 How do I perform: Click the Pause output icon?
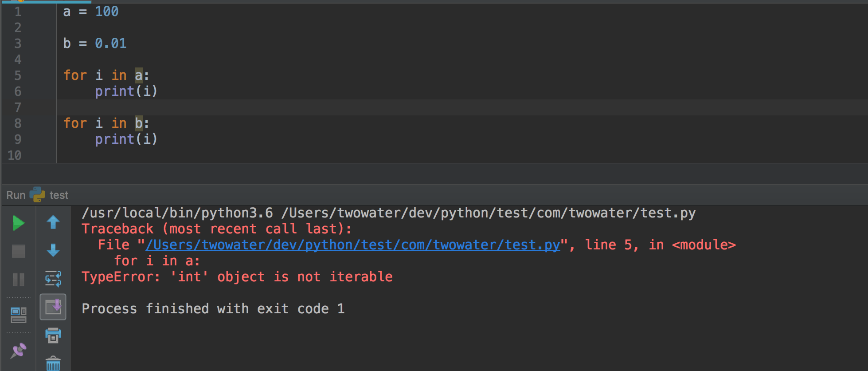(x=18, y=280)
